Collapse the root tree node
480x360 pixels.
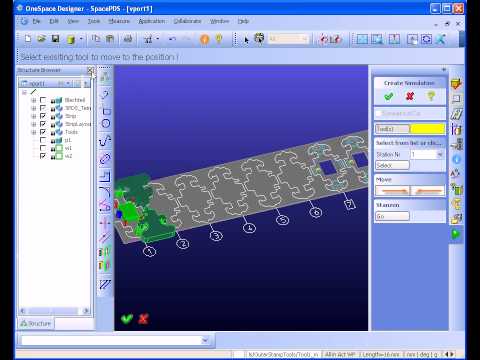24,92
